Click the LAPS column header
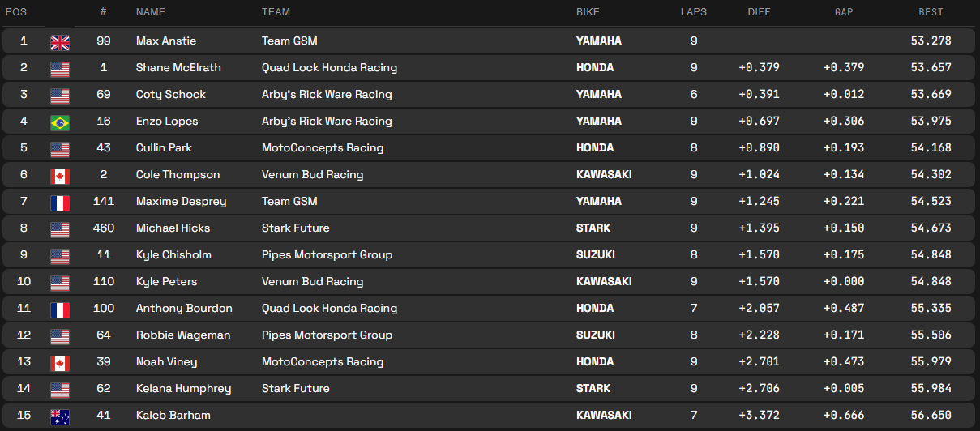Viewport: 980px width, 431px height. pyautogui.click(x=694, y=12)
